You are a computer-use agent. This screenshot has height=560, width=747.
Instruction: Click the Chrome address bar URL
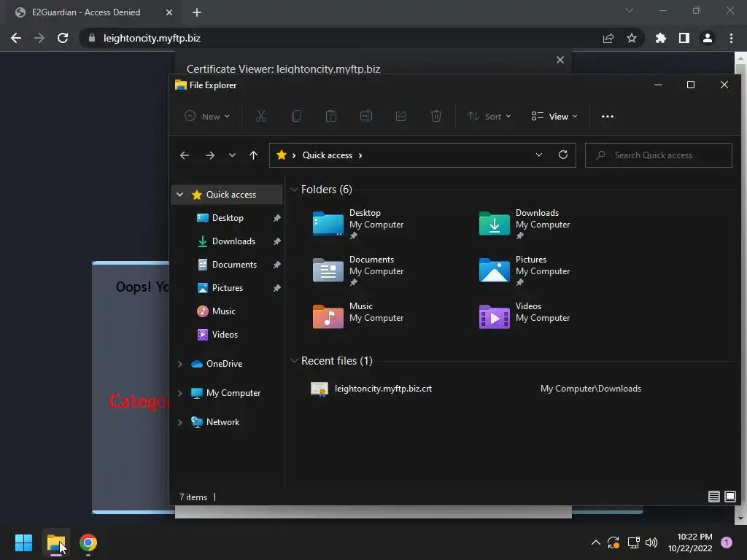click(x=152, y=38)
